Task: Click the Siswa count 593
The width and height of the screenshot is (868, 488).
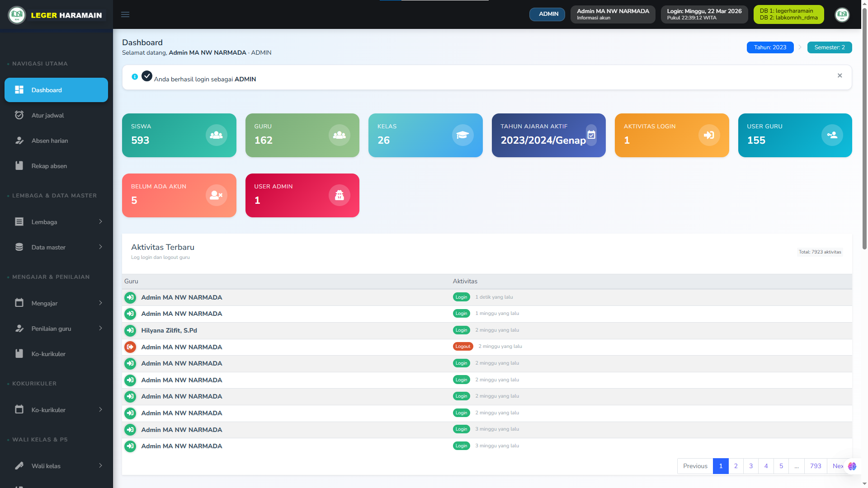Action: [x=140, y=140]
